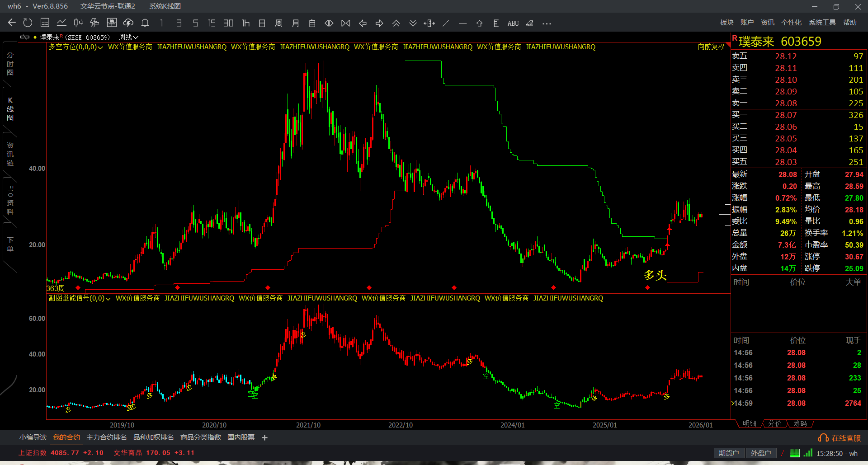Open custom period (自) setting
This screenshot has width=868, height=465.
(x=312, y=23)
